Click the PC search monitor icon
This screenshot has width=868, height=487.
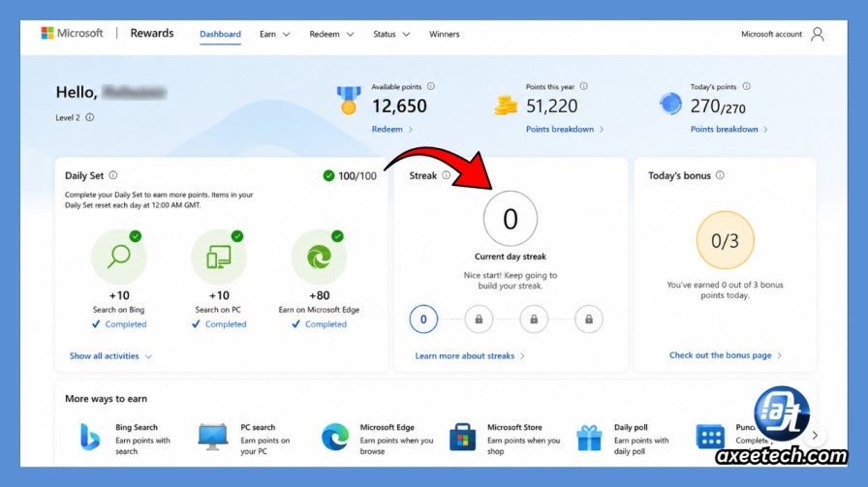[x=213, y=437]
